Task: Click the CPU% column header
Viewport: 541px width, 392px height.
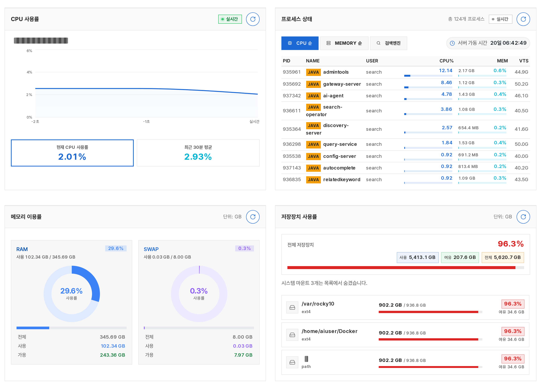Action: pos(446,61)
